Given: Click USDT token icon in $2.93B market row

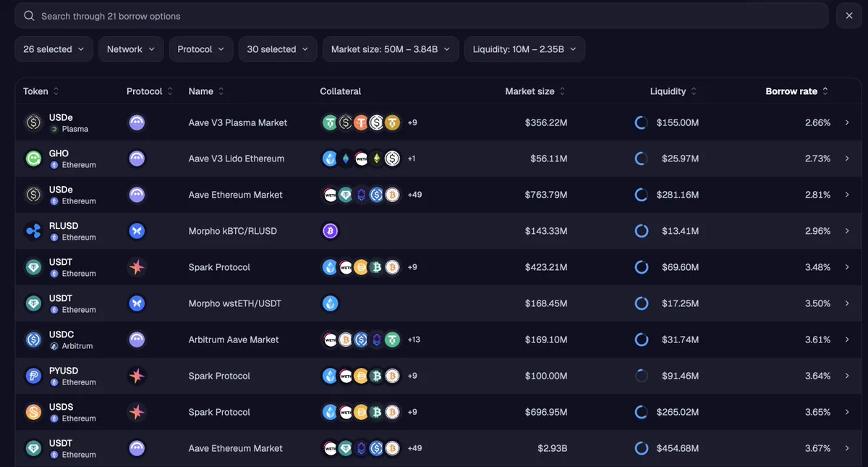Looking at the screenshot, I should click(x=33, y=448).
